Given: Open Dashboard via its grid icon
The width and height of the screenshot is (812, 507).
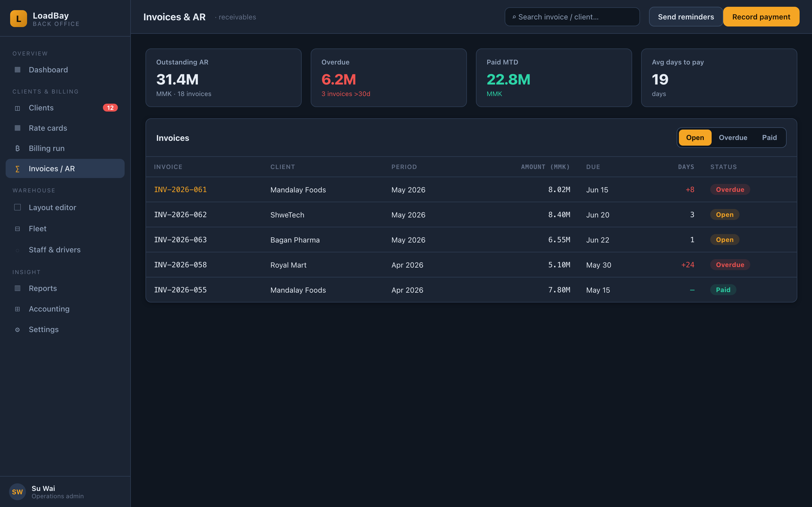Looking at the screenshot, I should coord(17,70).
